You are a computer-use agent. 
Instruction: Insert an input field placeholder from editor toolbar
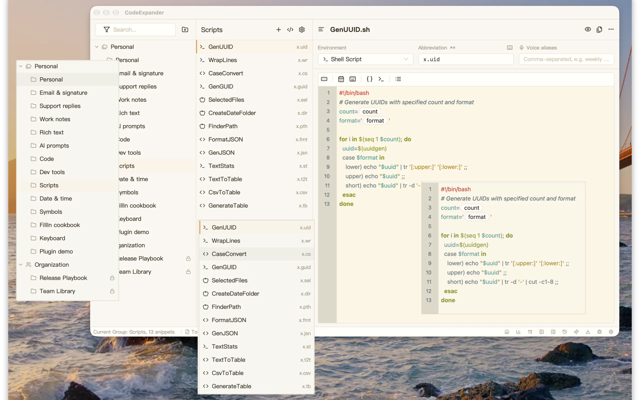coord(324,79)
